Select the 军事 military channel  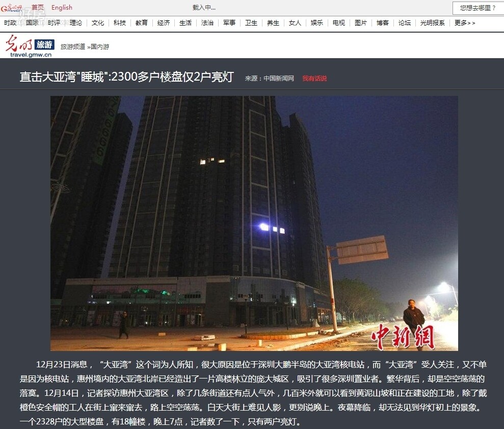(229, 22)
